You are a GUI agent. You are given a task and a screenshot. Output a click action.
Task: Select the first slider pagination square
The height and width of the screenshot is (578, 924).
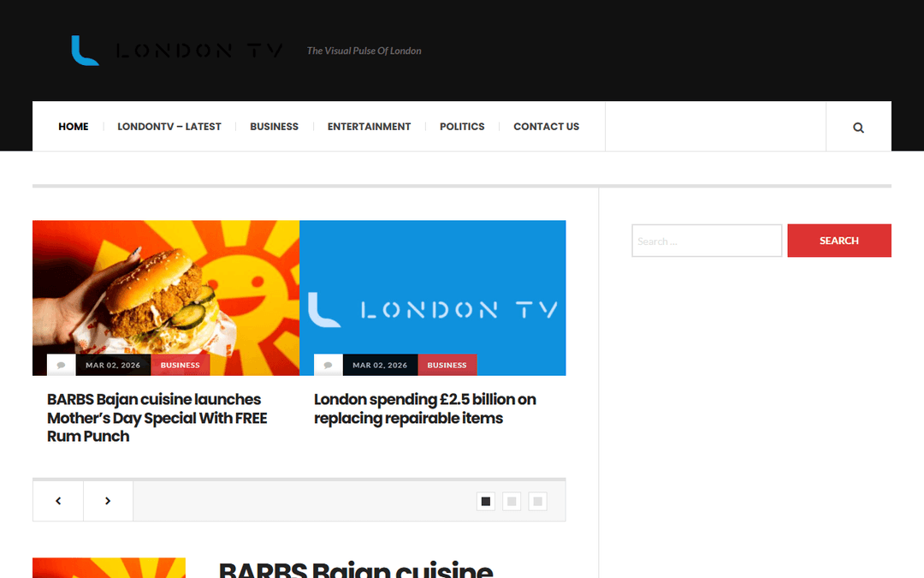(x=486, y=501)
